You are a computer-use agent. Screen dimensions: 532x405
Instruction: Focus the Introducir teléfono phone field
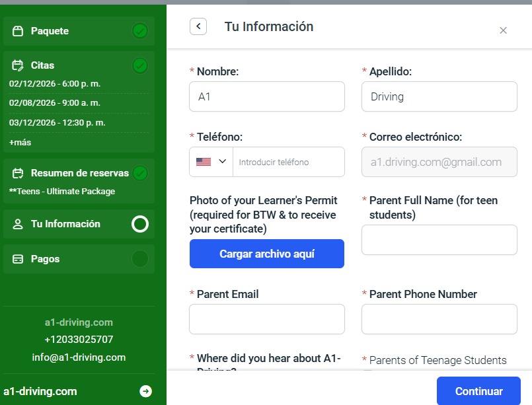[288, 162]
